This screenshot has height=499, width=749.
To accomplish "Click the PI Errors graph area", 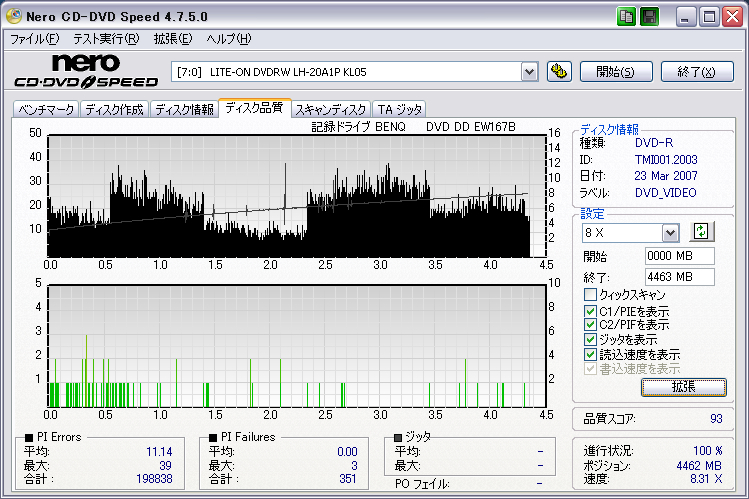I will pyautogui.click(x=297, y=196).
